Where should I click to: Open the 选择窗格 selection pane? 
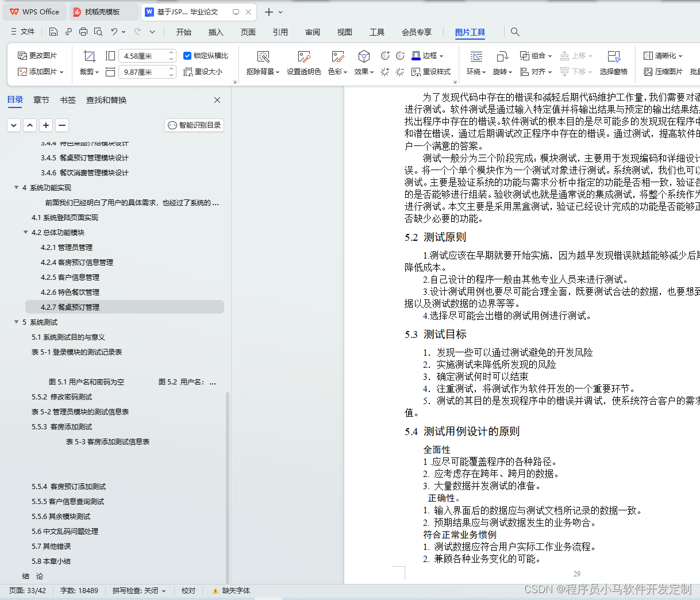(614, 63)
